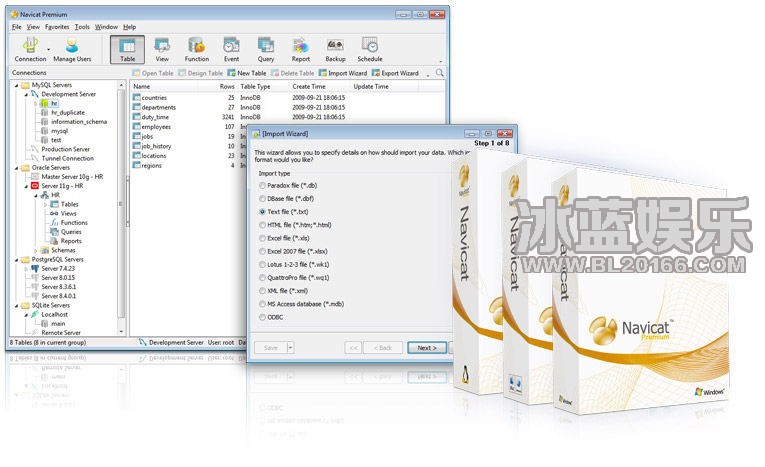Choose XML file (*.xml) import type
The height and width of the screenshot is (467, 765).
[x=283, y=291]
